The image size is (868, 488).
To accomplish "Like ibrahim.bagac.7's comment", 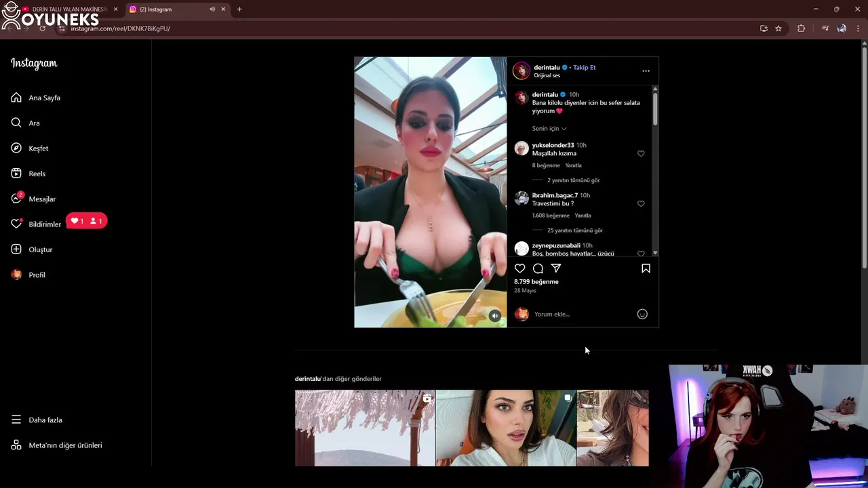I will pyautogui.click(x=641, y=204).
